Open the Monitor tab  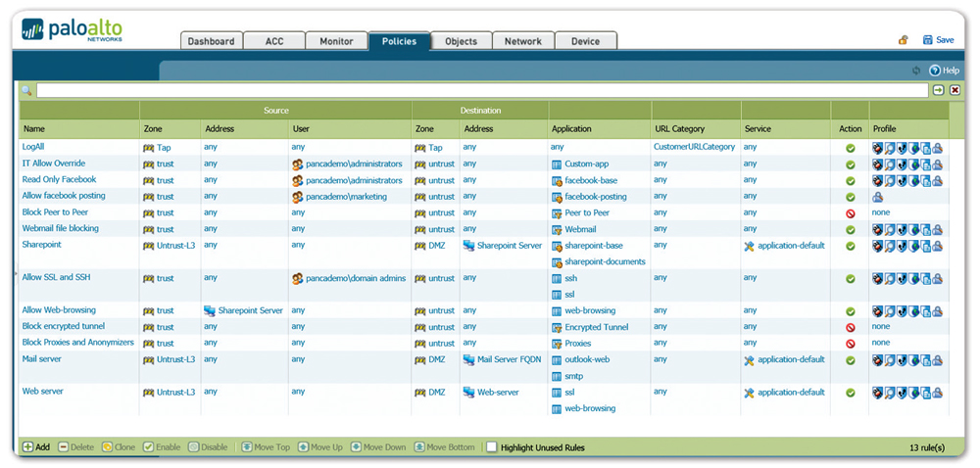coord(336,41)
